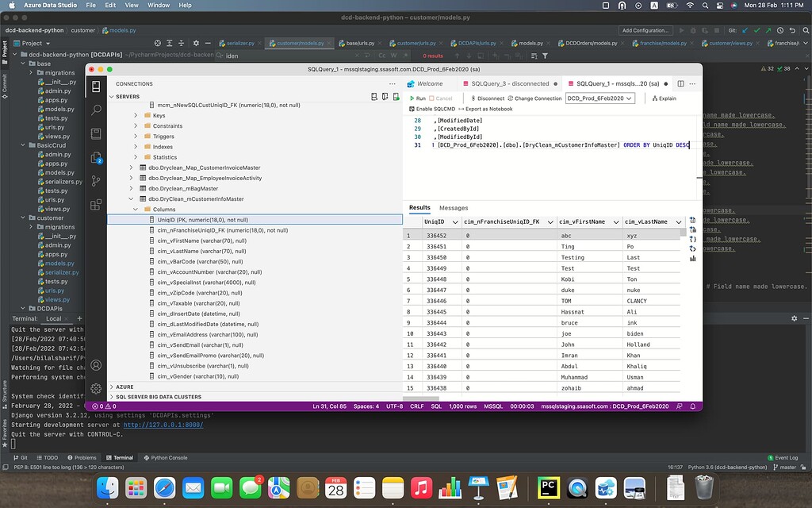Run the SQL query
The height and width of the screenshot is (508, 812).
[419, 98]
